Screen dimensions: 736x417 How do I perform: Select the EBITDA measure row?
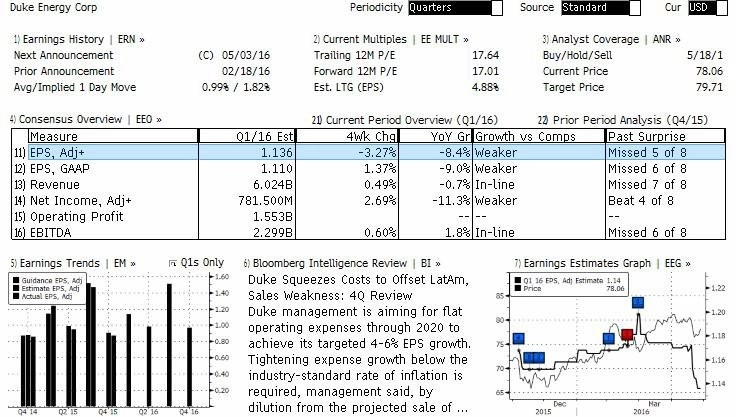[x=368, y=232]
